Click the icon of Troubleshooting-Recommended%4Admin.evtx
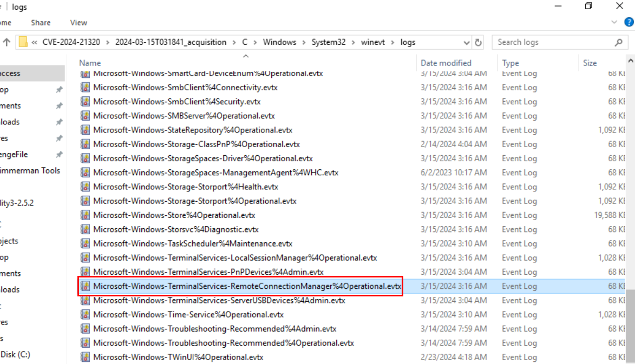The width and height of the screenshot is (635, 364). coord(85,328)
